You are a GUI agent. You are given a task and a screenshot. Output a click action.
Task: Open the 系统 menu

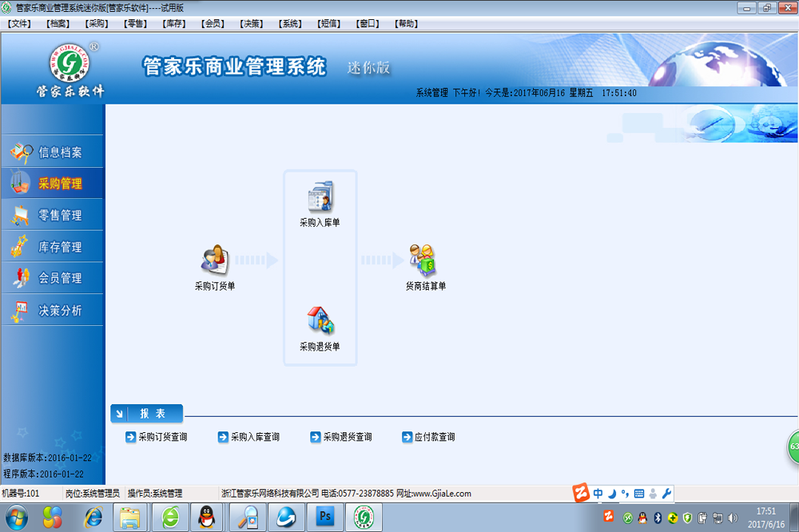[x=291, y=23]
